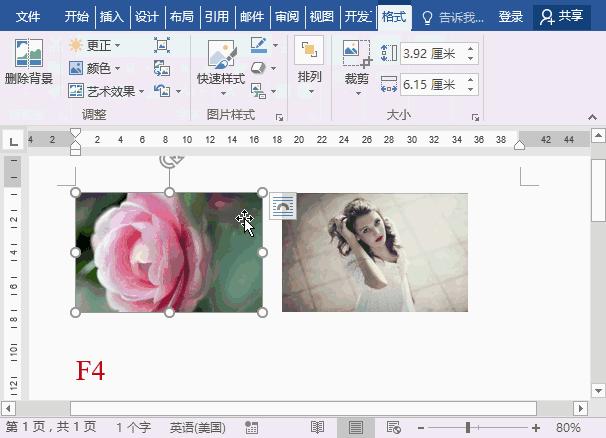Screen dimensions: 606x438
Task: Click the zoom out minus button
Action: click(x=421, y=428)
